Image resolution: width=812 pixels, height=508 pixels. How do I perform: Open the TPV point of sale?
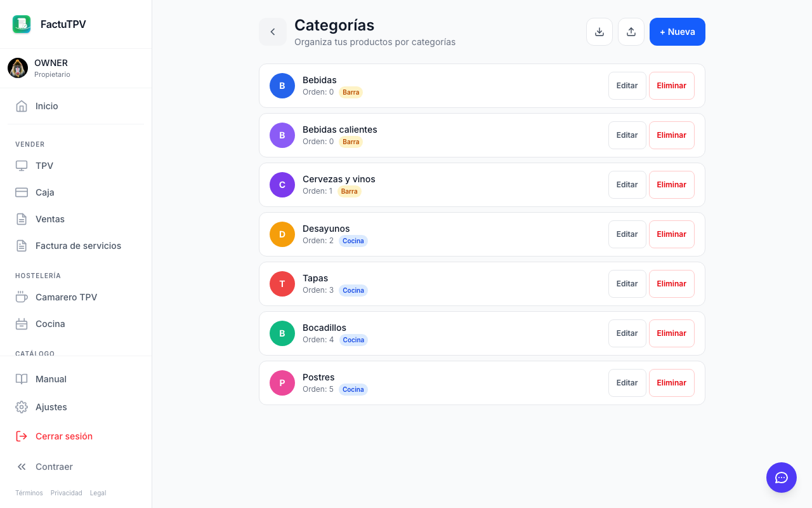[x=76, y=166]
